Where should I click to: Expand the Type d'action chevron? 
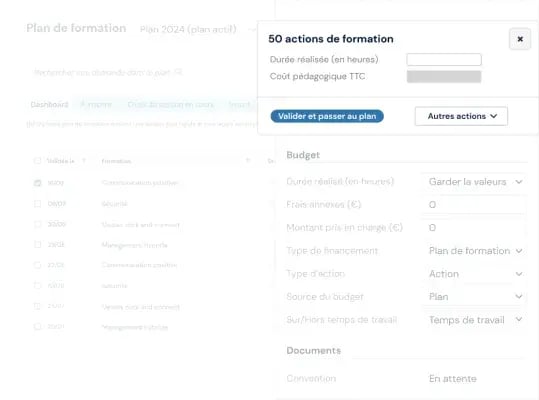[519, 274]
